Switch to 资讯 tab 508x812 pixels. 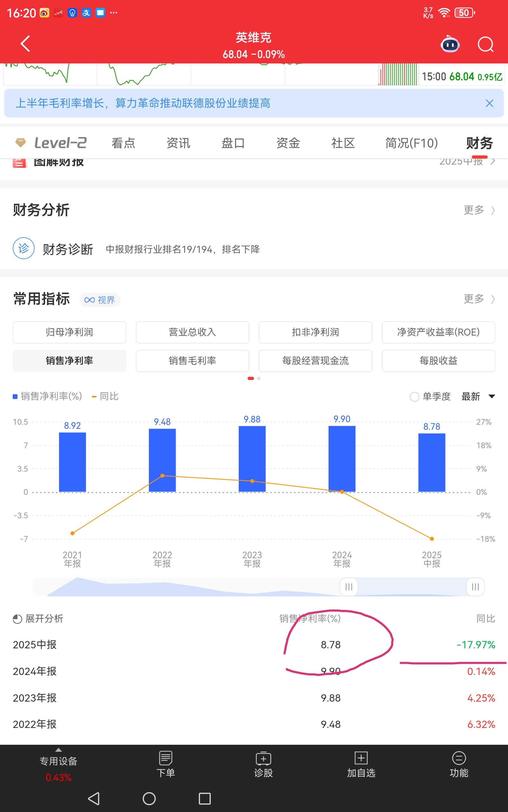(178, 143)
